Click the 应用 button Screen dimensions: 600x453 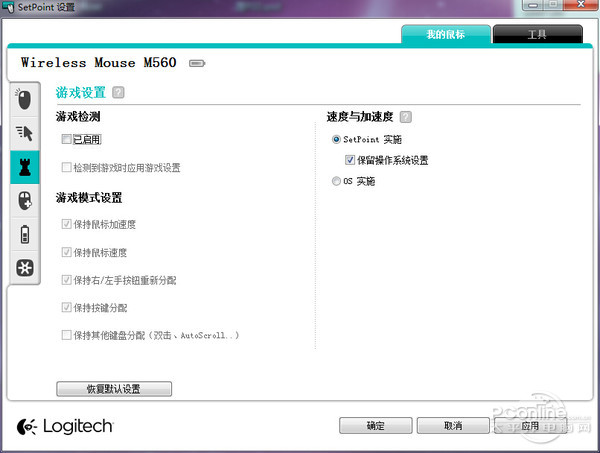tap(530, 425)
